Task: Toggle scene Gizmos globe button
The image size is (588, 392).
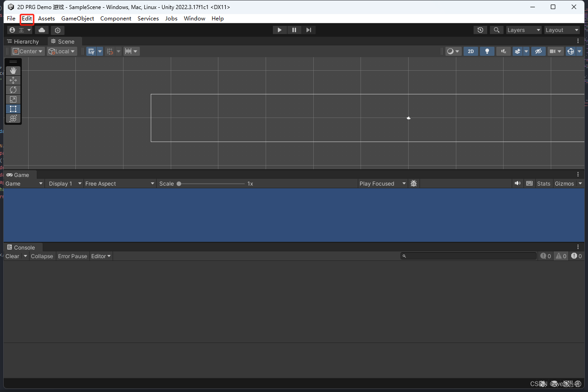Action: tap(570, 51)
